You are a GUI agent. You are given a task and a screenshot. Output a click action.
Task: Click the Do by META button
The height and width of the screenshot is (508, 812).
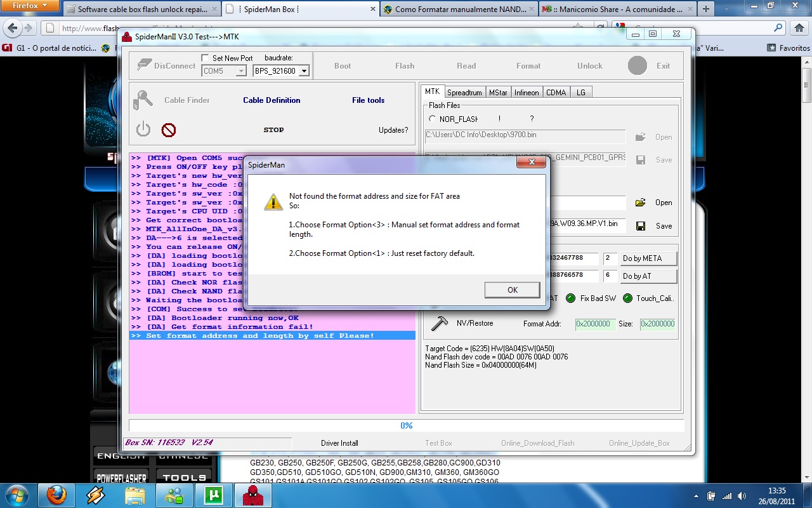point(649,258)
